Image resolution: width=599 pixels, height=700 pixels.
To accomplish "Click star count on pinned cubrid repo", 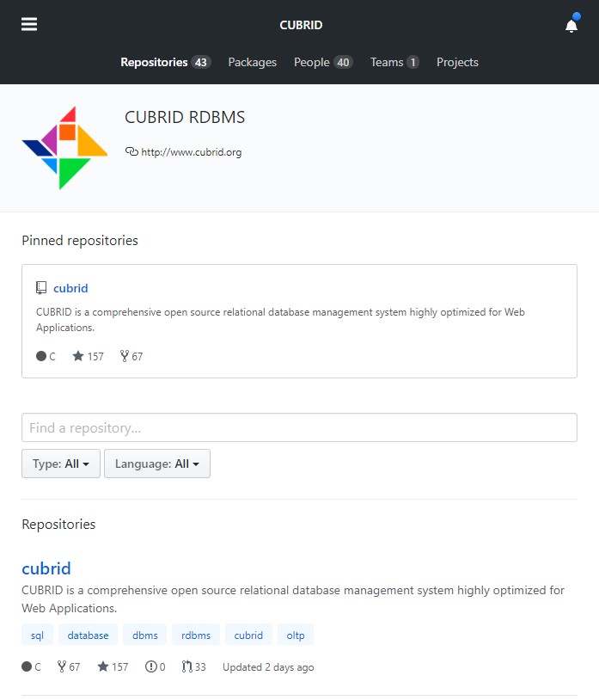I will (x=89, y=356).
